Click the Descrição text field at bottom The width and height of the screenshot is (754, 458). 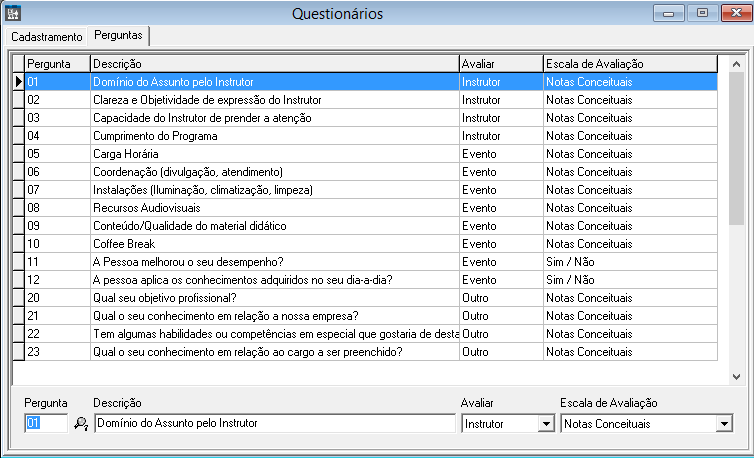[275, 423]
